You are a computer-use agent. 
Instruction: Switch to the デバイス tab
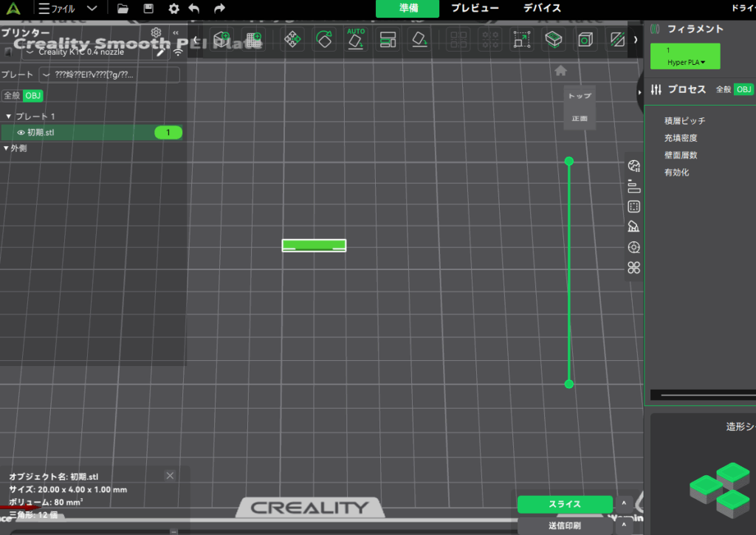pos(543,8)
